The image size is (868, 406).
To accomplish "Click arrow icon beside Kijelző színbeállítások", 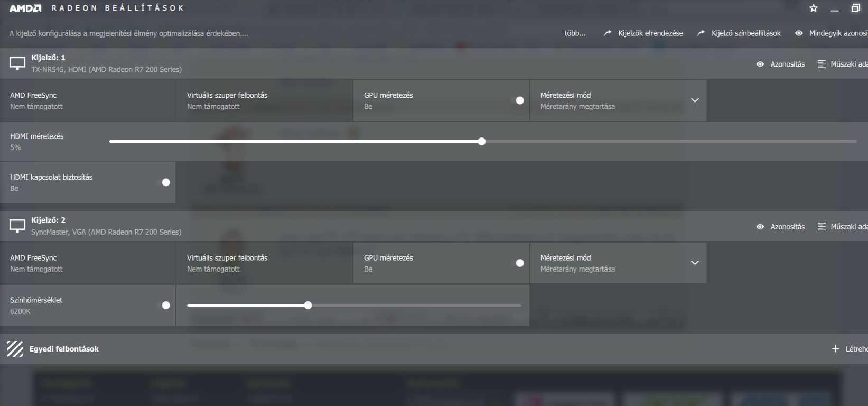I will click(x=701, y=33).
